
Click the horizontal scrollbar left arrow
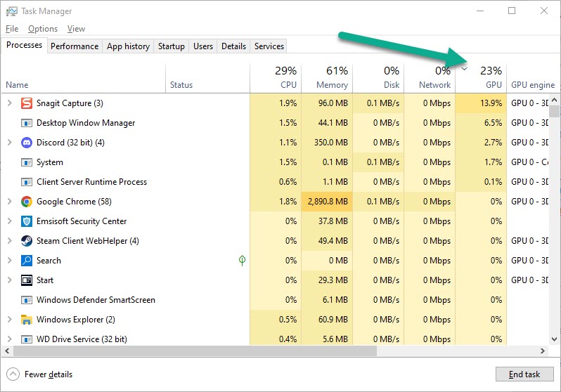(x=7, y=351)
